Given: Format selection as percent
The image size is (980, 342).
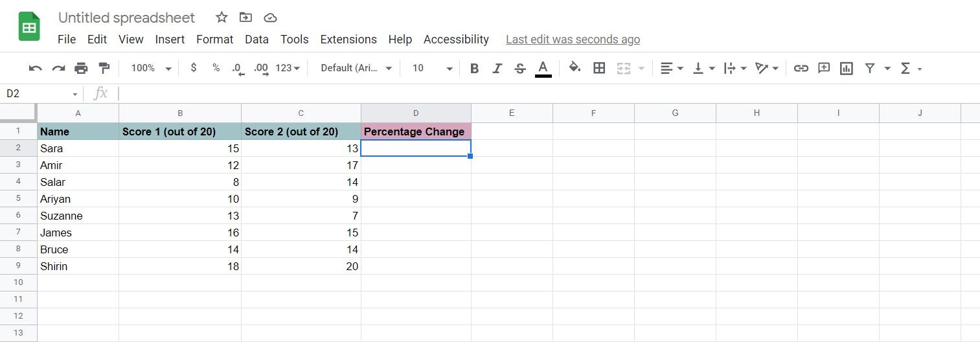Looking at the screenshot, I should coord(216,68).
